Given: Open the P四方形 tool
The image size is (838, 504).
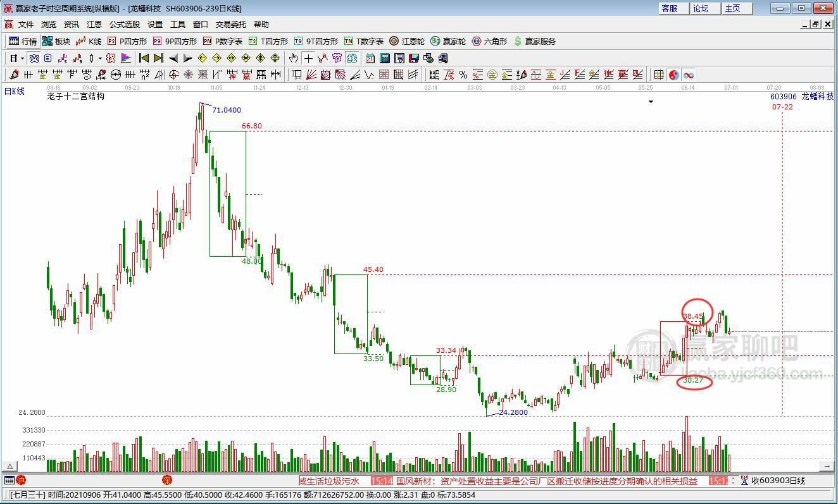Looking at the screenshot, I should point(127,41).
